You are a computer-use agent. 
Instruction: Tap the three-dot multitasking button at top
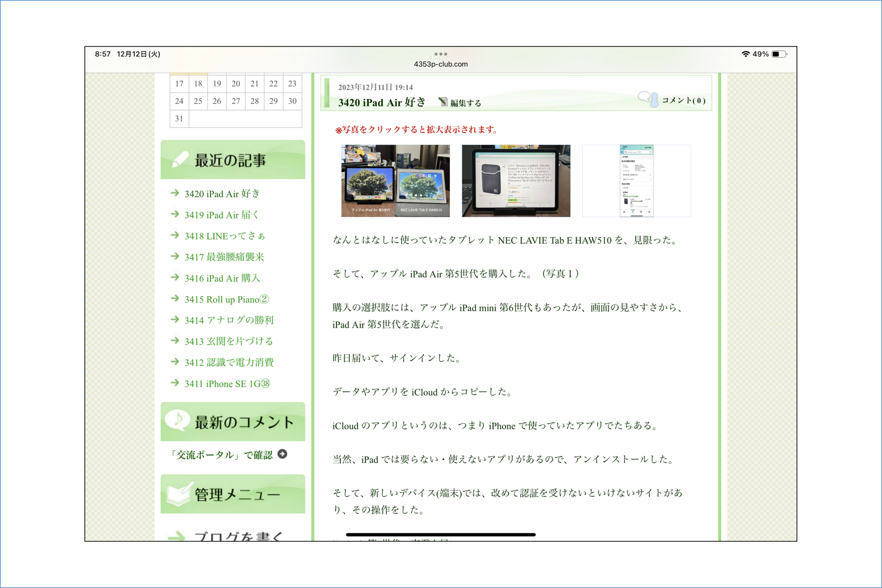pyautogui.click(x=441, y=54)
